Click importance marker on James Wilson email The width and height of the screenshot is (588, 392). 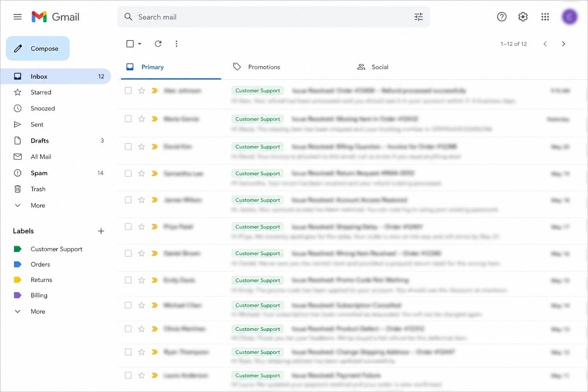coord(155,200)
